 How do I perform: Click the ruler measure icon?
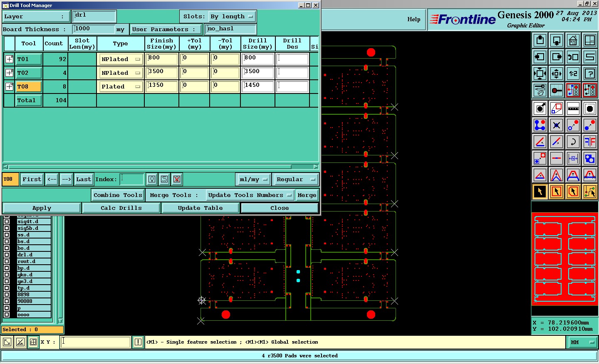pyautogui.click(x=573, y=108)
